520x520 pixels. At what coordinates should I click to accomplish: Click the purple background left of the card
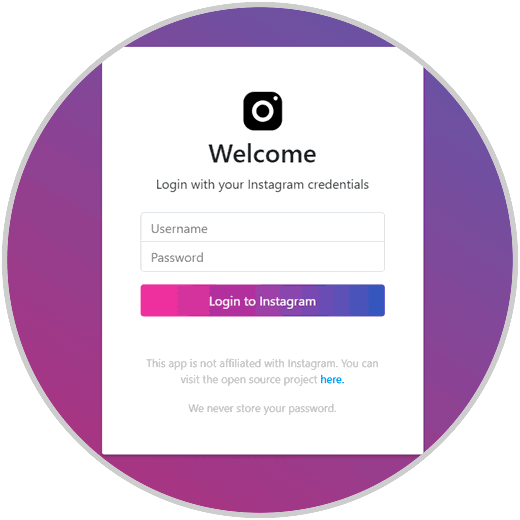55,260
